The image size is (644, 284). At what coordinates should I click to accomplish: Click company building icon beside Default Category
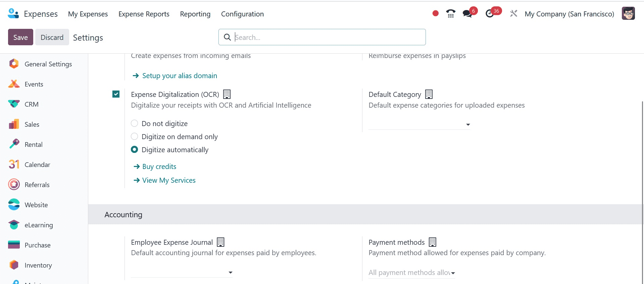pos(429,94)
